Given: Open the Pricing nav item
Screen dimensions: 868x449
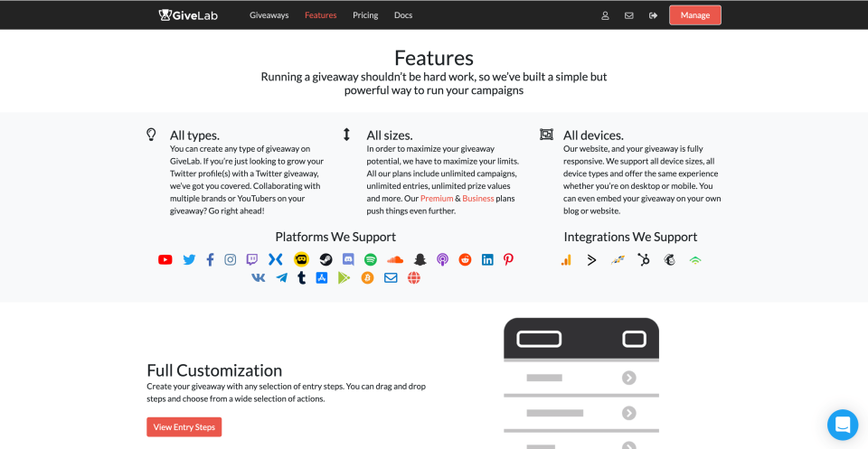Looking at the screenshot, I should tap(365, 15).
